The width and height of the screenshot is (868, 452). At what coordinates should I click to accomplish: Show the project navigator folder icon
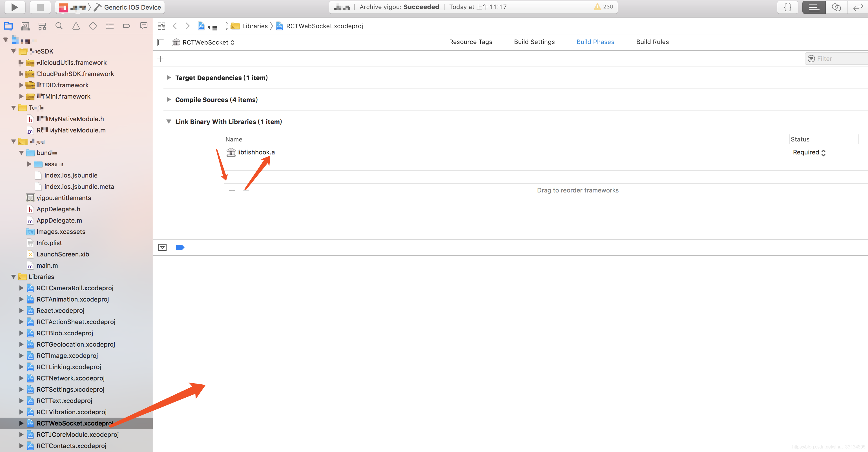point(8,26)
